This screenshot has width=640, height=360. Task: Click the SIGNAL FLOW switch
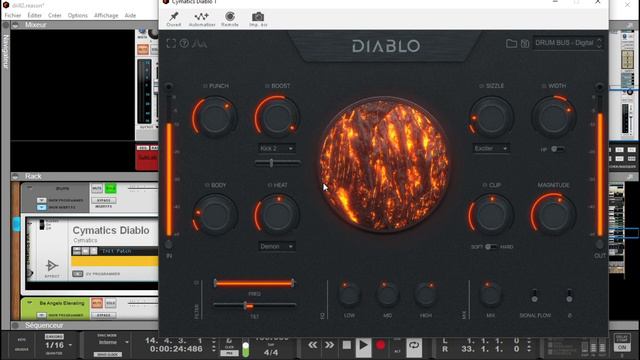pyautogui.click(x=534, y=296)
